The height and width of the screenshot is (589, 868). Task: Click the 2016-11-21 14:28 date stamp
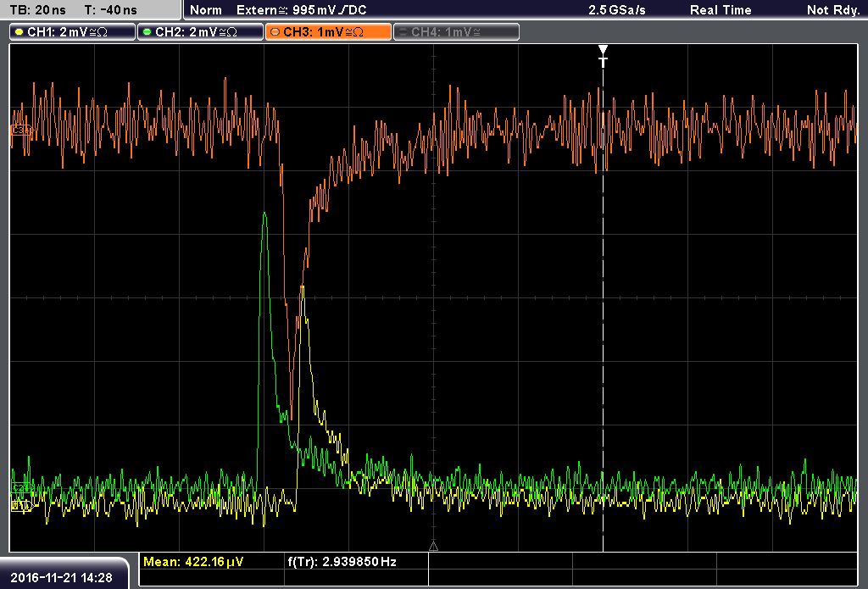coord(61,578)
